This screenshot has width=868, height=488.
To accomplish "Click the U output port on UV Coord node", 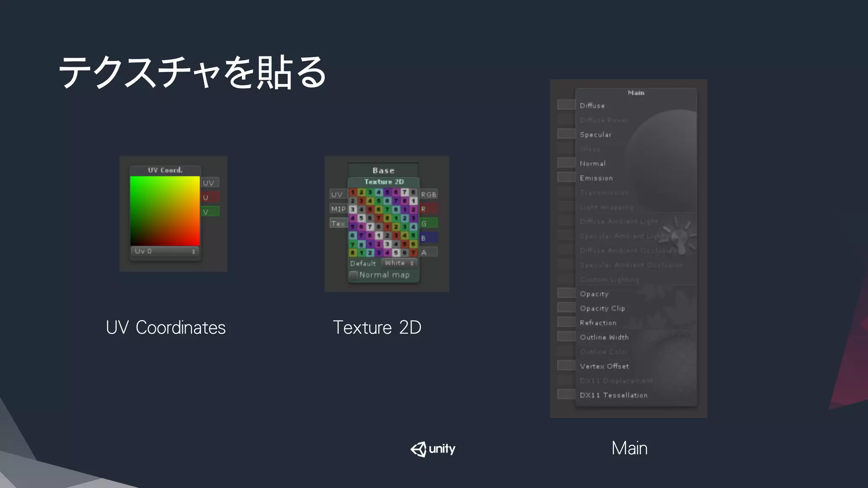I will 210,197.
